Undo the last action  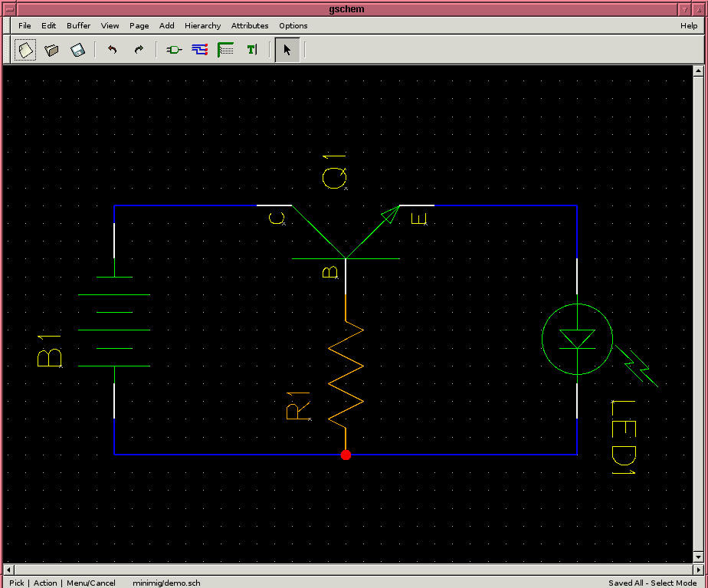(x=113, y=51)
